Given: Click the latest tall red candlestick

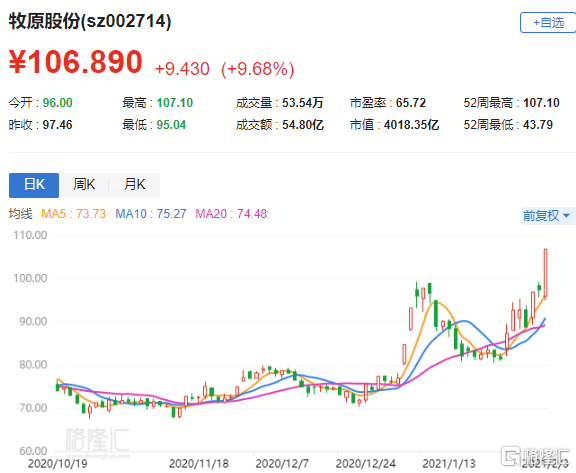Looking at the screenshot, I should (x=546, y=273).
